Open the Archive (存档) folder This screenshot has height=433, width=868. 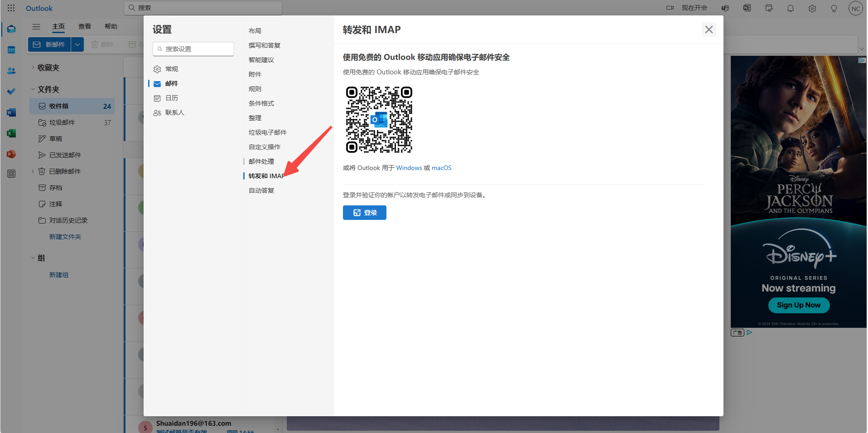(72, 188)
